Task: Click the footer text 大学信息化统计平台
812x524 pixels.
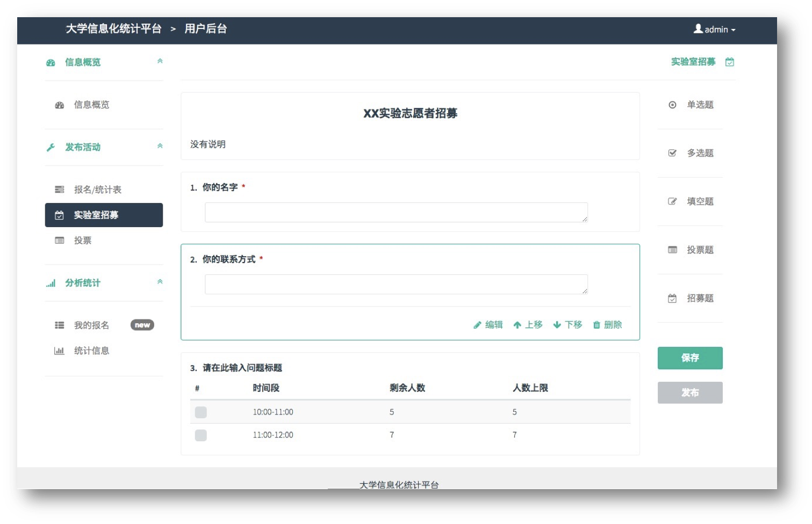Action: pos(399,485)
